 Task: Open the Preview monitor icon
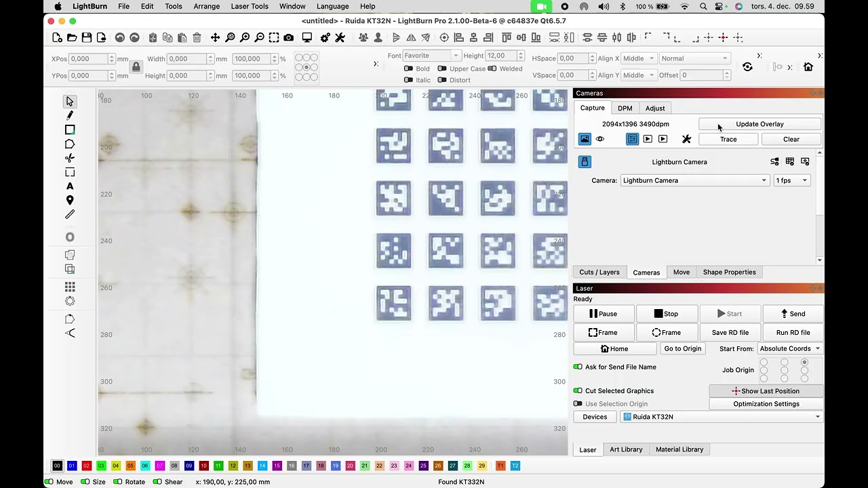tap(307, 38)
